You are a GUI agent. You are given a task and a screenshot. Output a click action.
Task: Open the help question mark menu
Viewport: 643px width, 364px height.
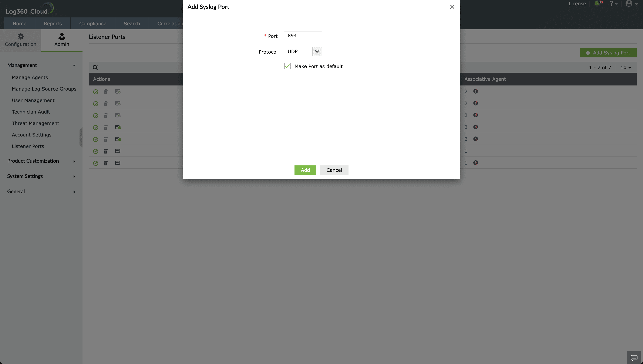pyautogui.click(x=613, y=4)
